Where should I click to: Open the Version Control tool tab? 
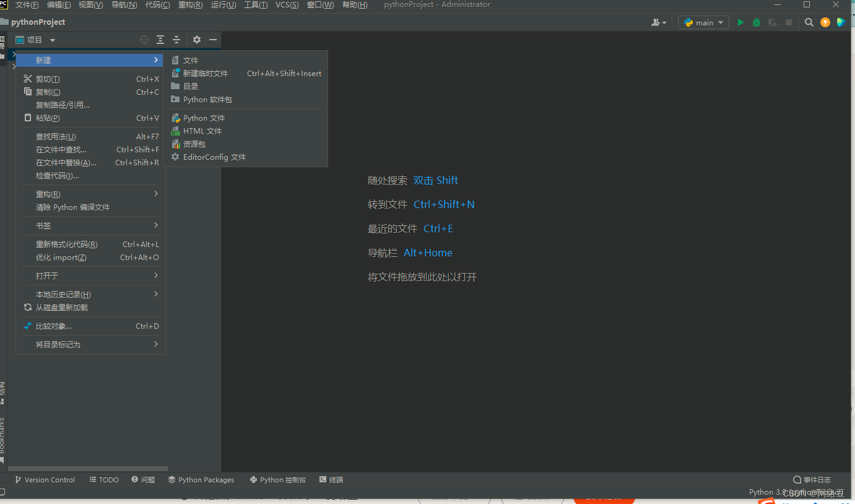(45, 480)
